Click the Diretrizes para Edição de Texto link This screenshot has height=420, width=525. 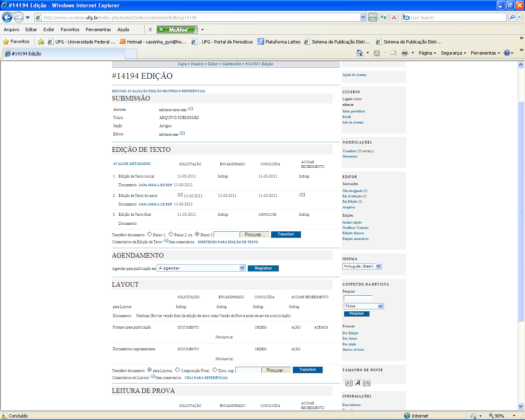(x=228, y=242)
